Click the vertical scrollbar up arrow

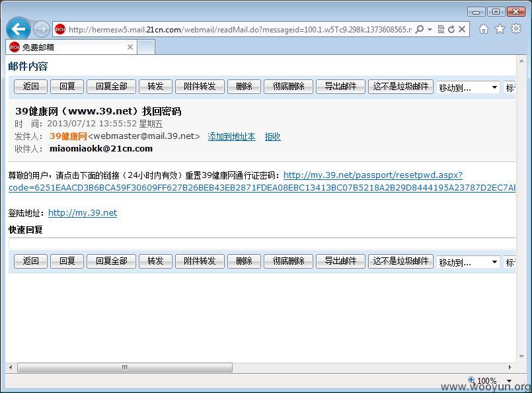point(521,61)
